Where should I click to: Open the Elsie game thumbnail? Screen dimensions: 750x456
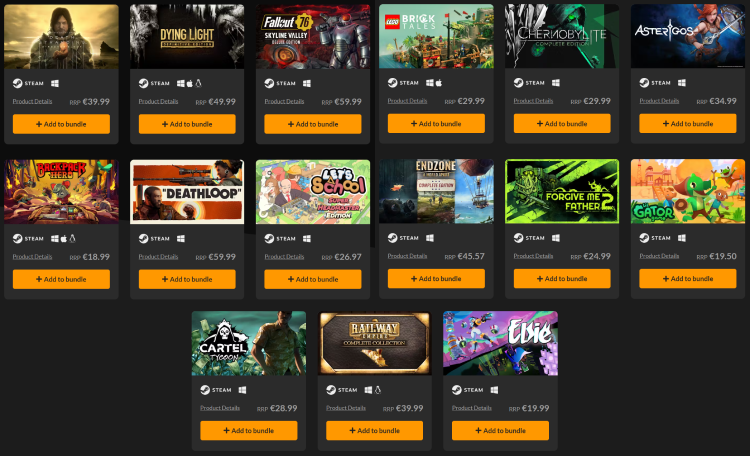(500, 343)
